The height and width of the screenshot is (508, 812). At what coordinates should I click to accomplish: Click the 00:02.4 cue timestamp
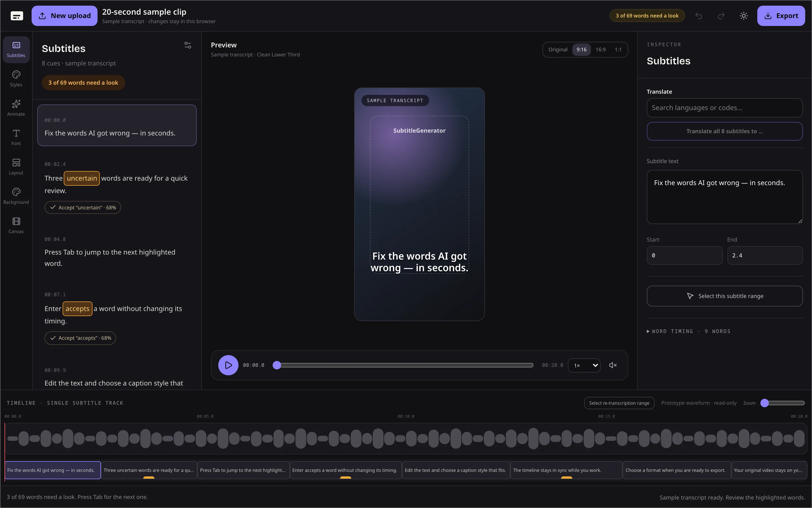tap(55, 164)
